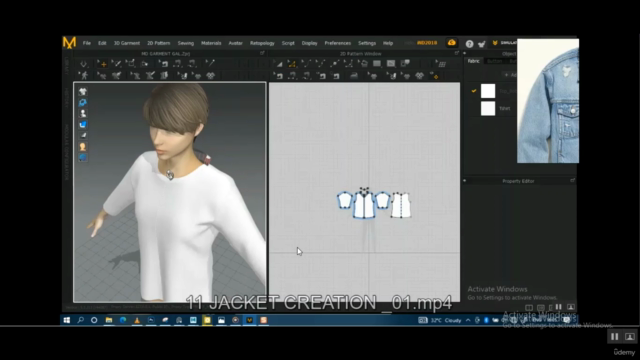Toggle the blue second display icon in 3D view
The width and height of the screenshot is (640, 360).
point(83,102)
